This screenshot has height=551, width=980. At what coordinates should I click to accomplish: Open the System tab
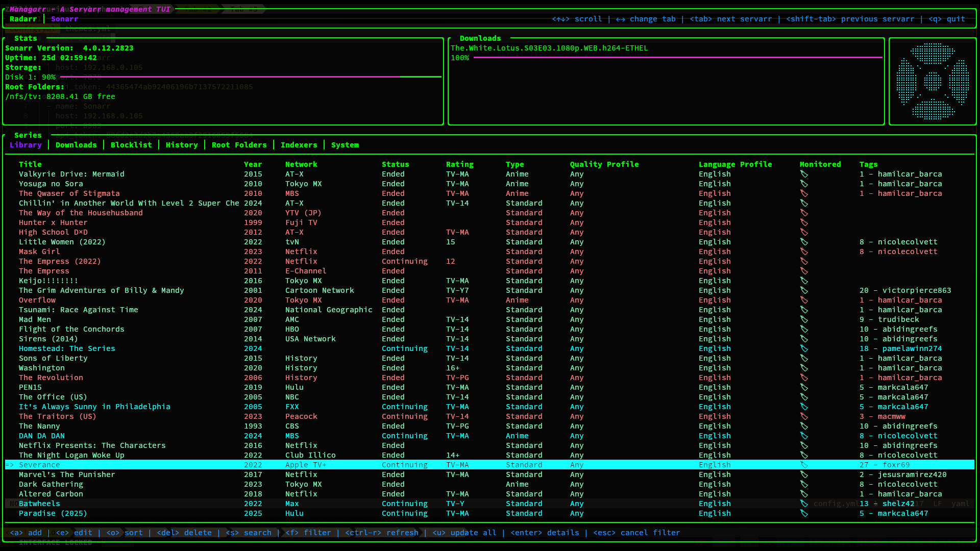(x=345, y=145)
